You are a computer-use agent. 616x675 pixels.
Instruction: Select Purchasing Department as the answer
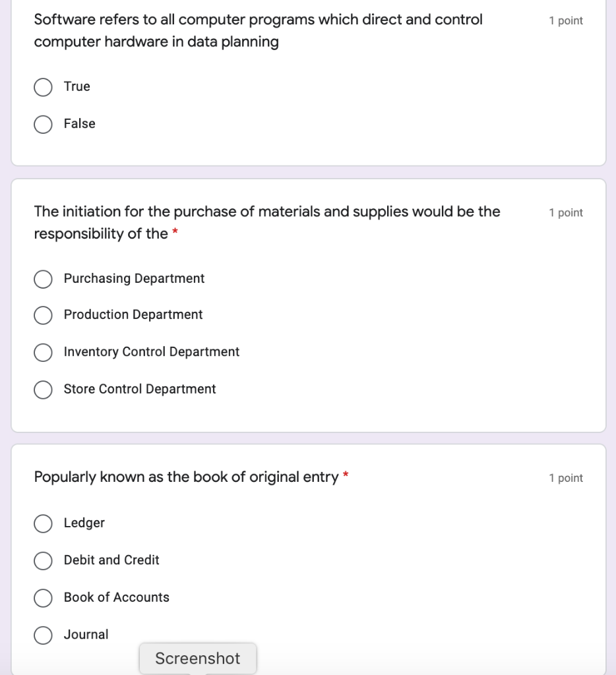(44, 279)
